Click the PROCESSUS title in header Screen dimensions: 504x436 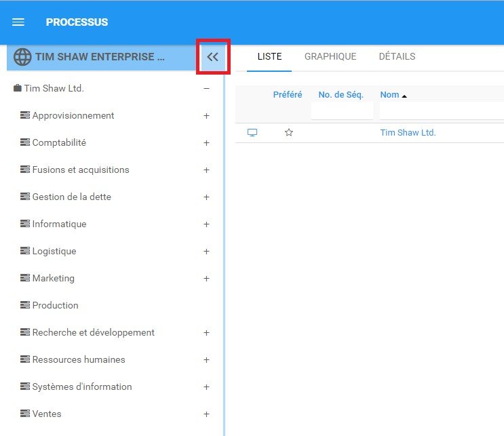click(x=77, y=22)
